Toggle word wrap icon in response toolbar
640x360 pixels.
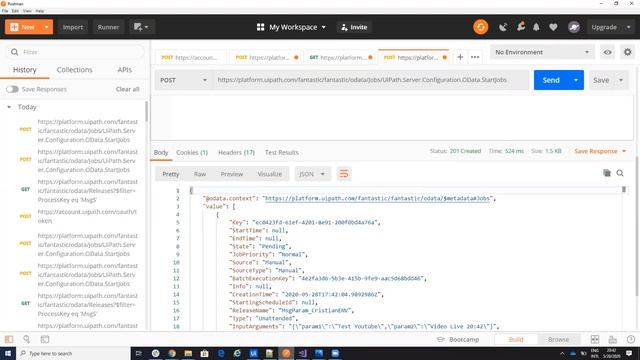point(344,174)
